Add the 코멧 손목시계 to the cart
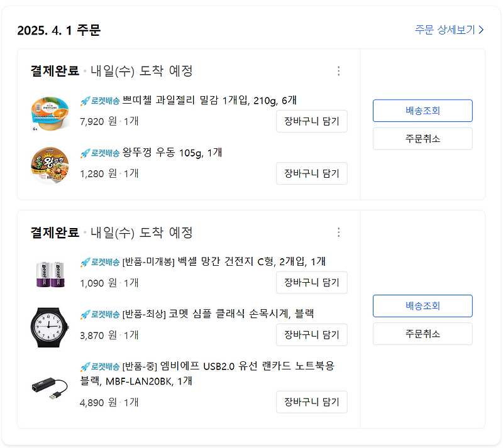The width and height of the screenshot is (503, 448). coord(311,335)
